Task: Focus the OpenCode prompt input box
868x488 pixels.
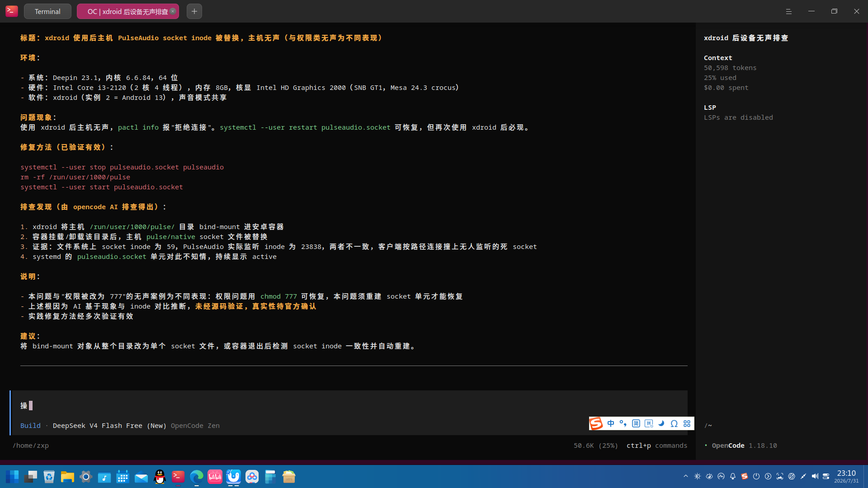Action: [349, 405]
